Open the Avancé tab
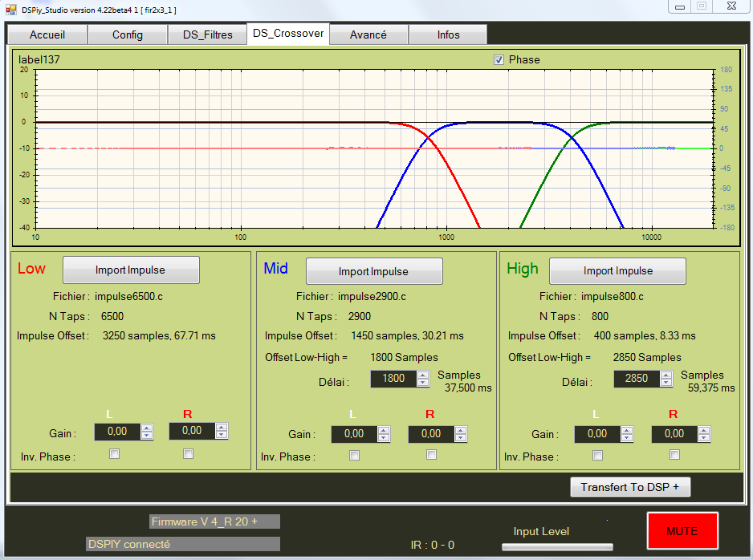 [x=368, y=34]
